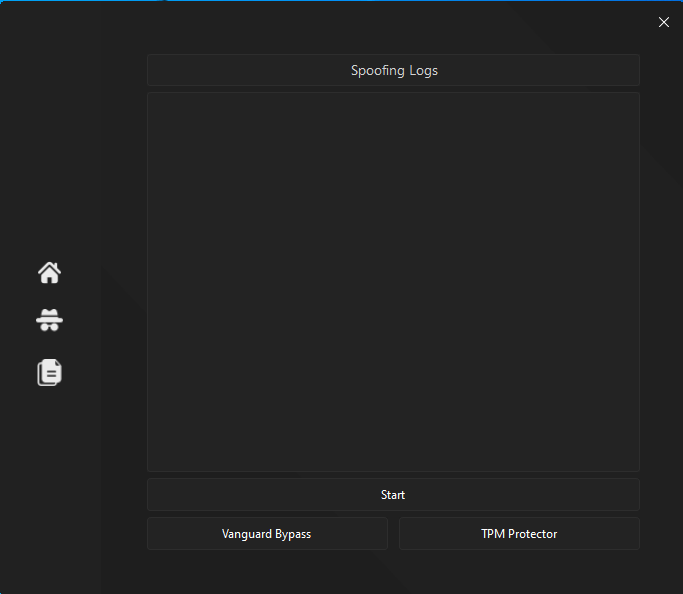The image size is (683, 594).
Task: Select the incognito spy spoofer icon
Action: pyautogui.click(x=49, y=320)
